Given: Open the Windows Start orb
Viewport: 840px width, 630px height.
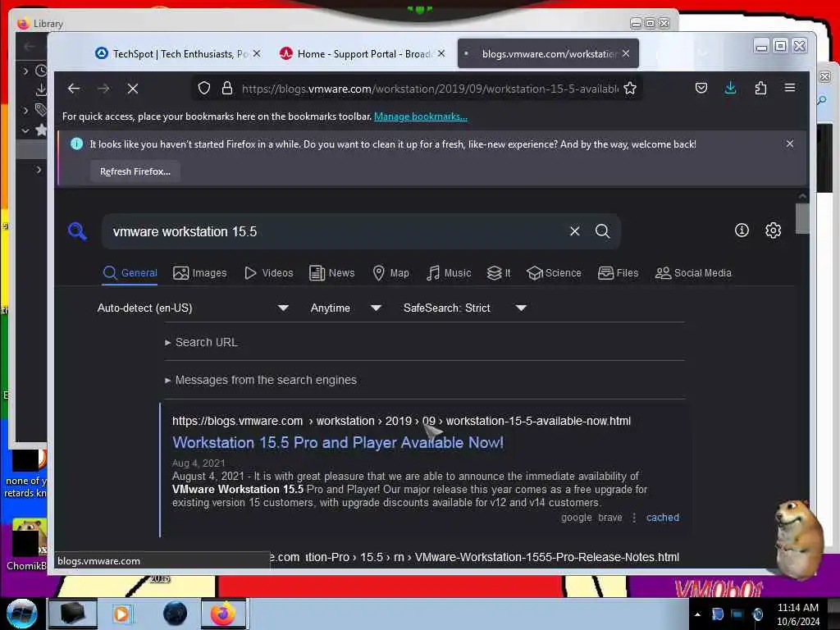Looking at the screenshot, I should coord(22,614).
